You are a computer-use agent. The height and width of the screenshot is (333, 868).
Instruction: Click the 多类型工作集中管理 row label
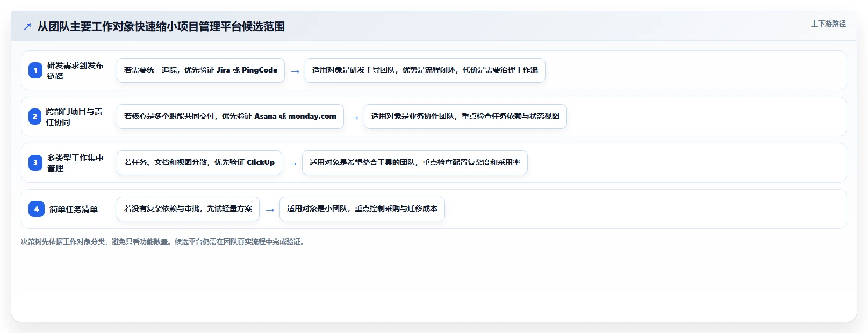pos(75,163)
